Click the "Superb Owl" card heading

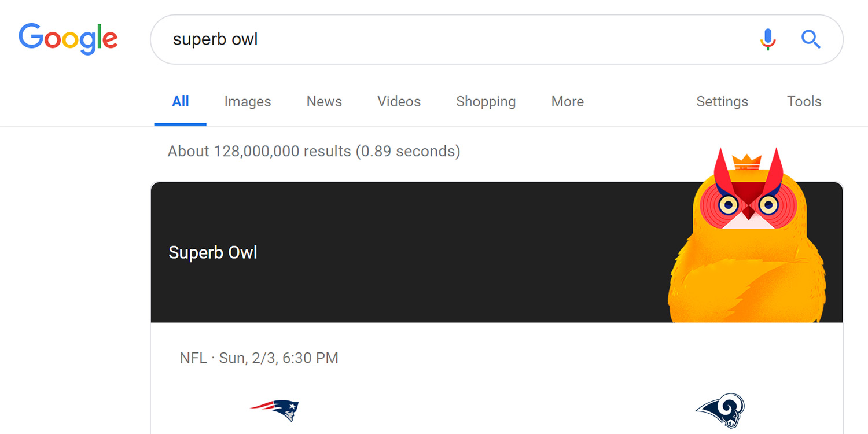(x=213, y=253)
